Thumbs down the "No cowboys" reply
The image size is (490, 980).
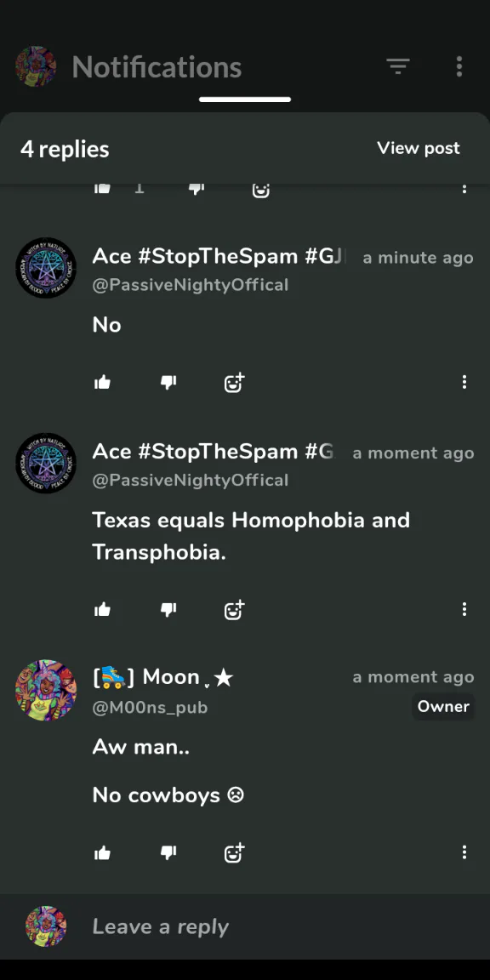(x=168, y=852)
